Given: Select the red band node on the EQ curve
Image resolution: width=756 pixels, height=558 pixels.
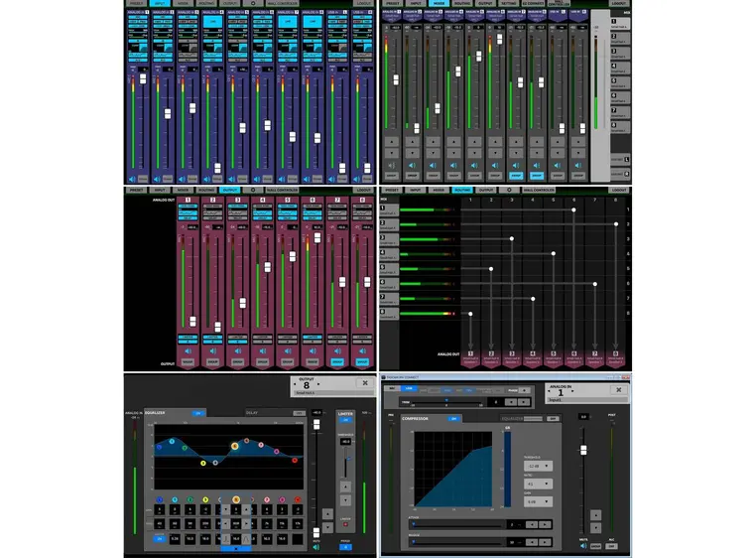Looking at the screenshot, I should click(295, 460).
